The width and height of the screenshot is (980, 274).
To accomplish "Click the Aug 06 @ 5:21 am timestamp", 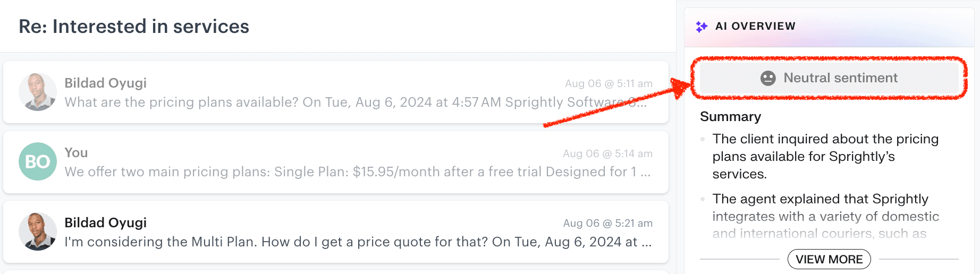I will [x=607, y=223].
